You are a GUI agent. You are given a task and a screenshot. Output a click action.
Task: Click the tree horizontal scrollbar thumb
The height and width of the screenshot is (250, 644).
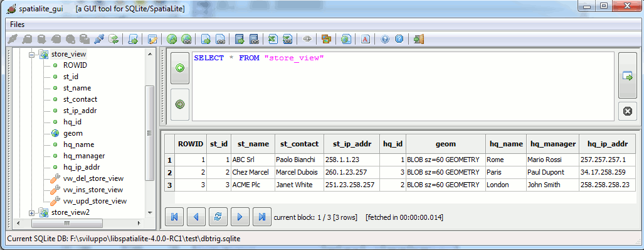click(67, 223)
